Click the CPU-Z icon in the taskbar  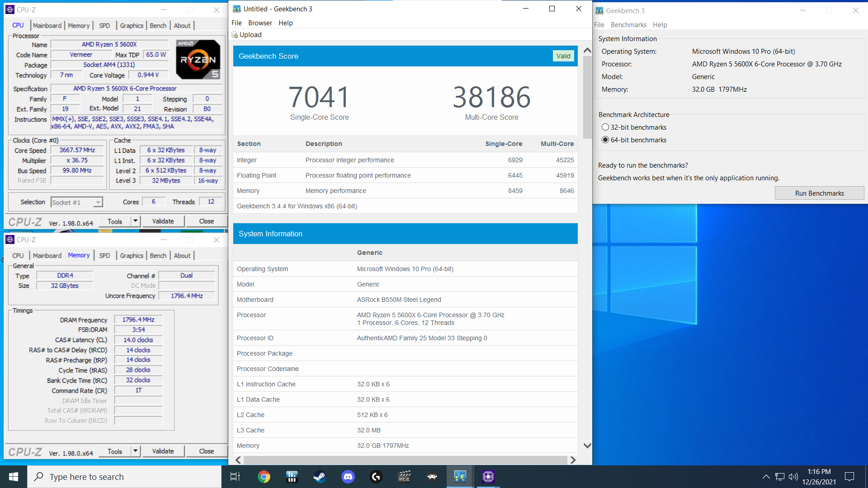[488, 477]
